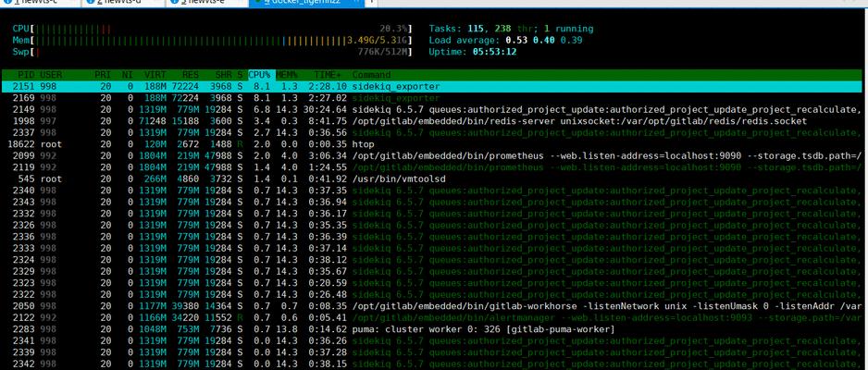Click the CPU percentage 20.3% readout
The image size is (868, 370).
pyautogui.click(x=394, y=29)
